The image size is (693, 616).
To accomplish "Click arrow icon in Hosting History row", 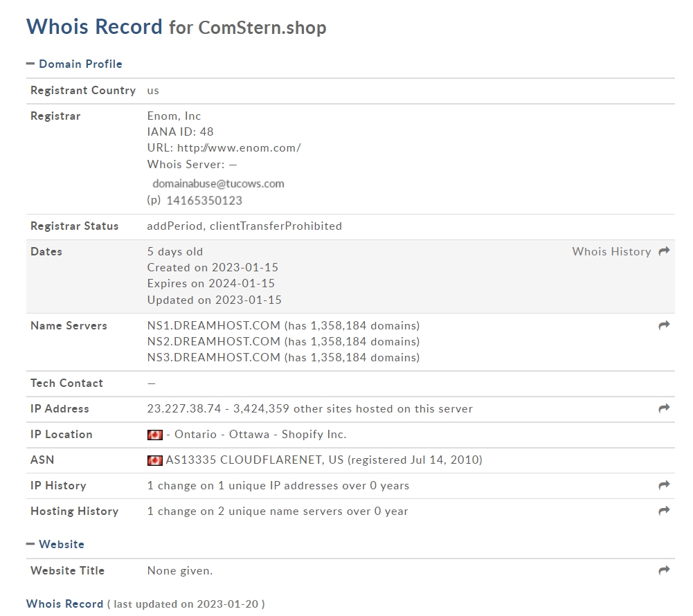I will coord(664,511).
